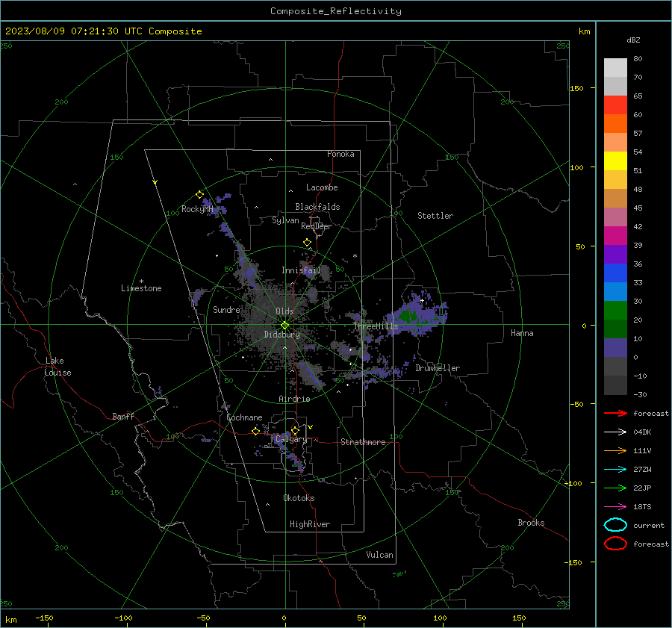The height and width of the screenshot is (628, 672).
Task: Click the asterisk marker above Limestone
Action: (x=141, y=282)
